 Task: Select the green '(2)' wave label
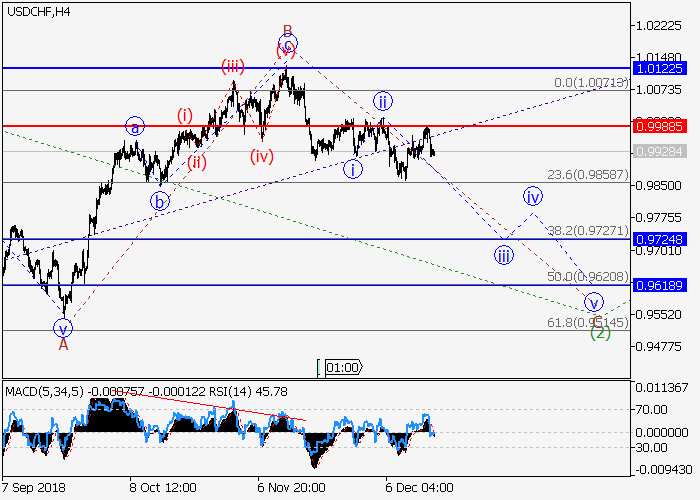(x=599, y=333)
